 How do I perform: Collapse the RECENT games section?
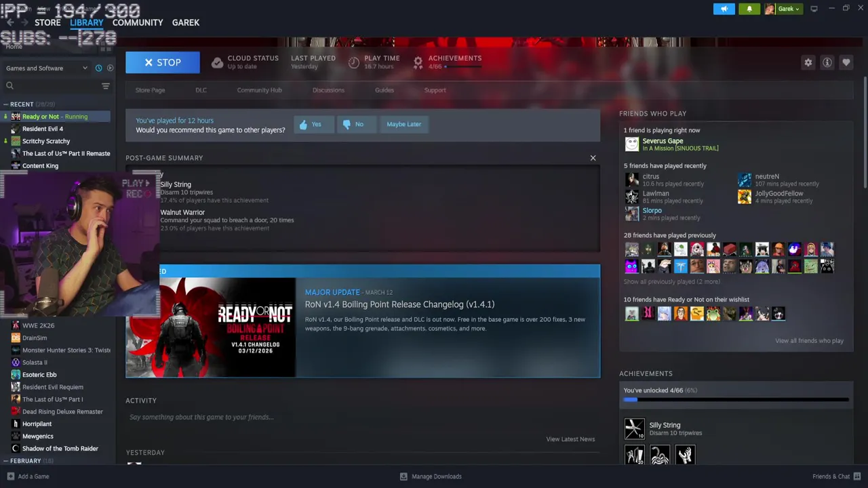click(x=29, y=104)
